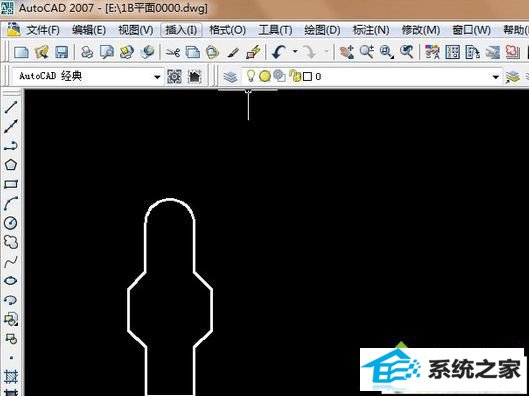Open the Layer Properties Manager

(x=230, y=77)
